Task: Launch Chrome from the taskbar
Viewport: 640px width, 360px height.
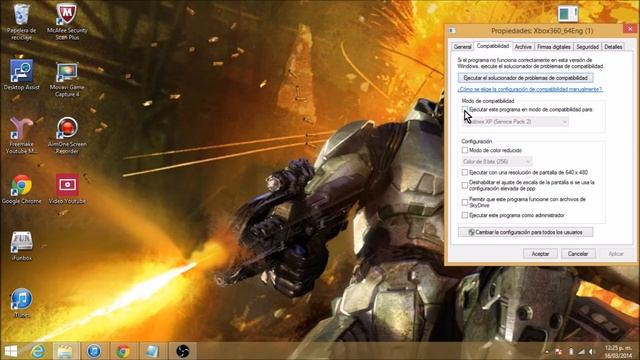Action: point(122,351)
